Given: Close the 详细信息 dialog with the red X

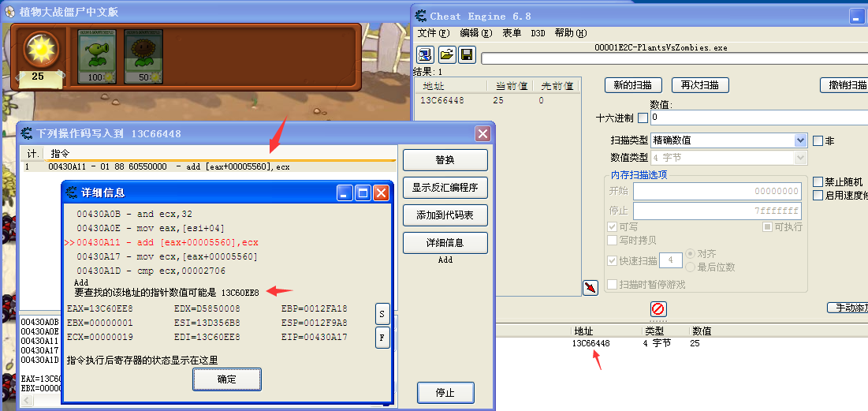Looking at the screenshot, I should click(381, 192).
